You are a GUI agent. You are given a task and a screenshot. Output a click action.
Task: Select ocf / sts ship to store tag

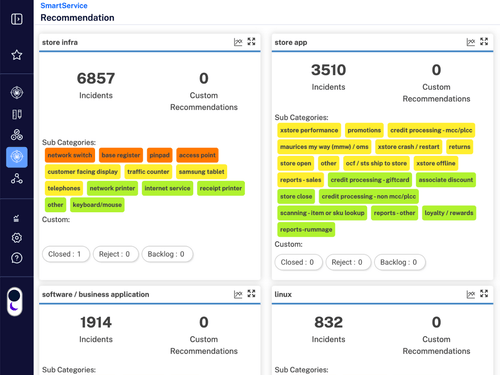tap(376, 163)
